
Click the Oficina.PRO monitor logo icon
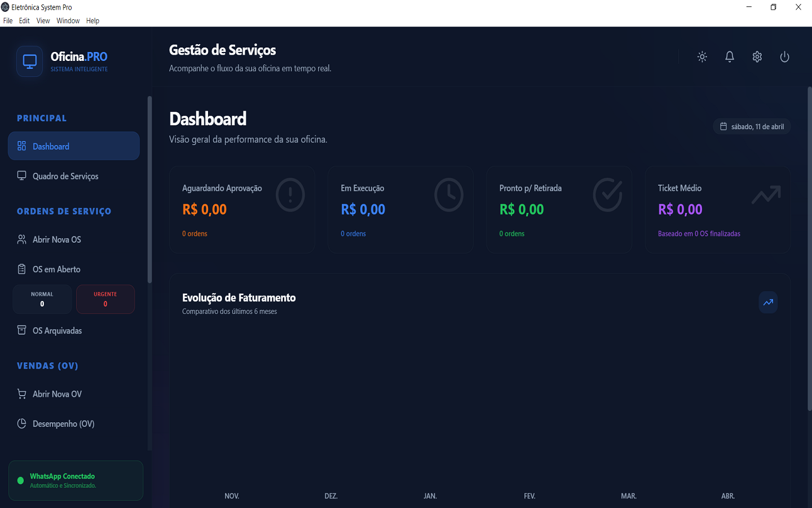tap(30, 61)
